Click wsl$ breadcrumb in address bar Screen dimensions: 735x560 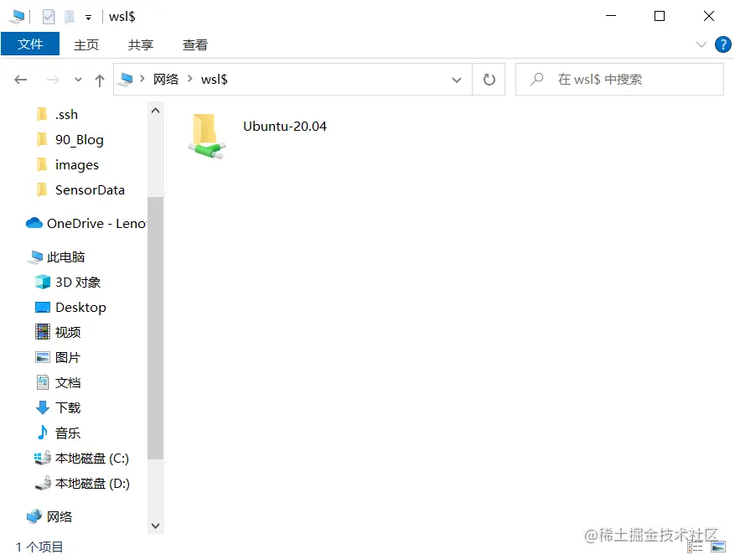pos(215,80)
